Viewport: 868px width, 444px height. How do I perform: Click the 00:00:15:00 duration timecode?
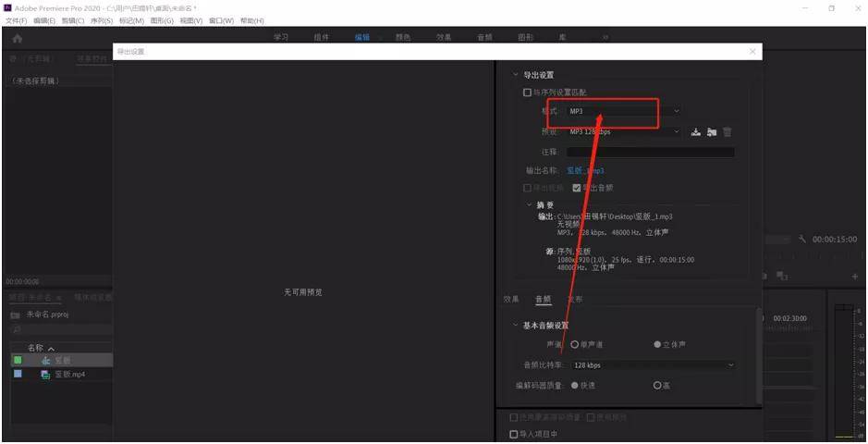[x=834, y=240]
